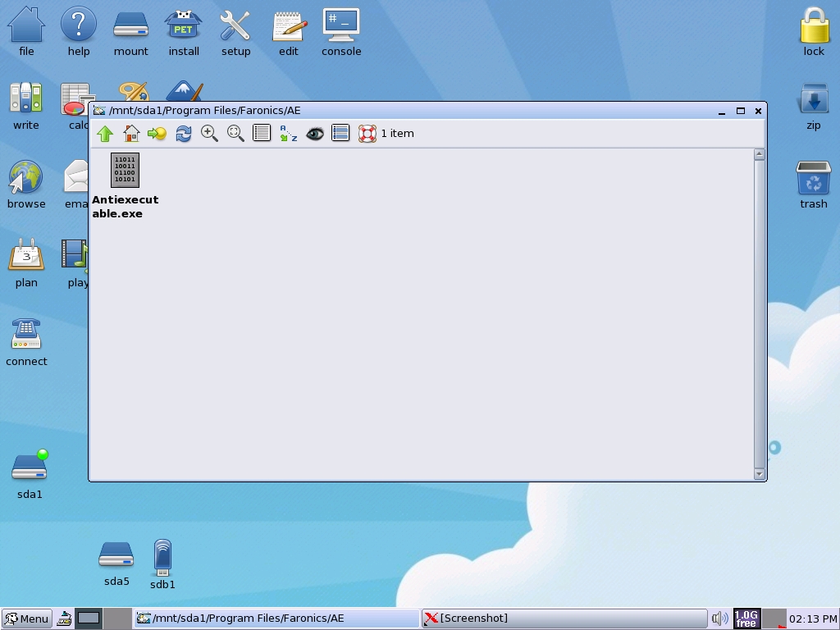This screenshot has width=840, height=630.
Task: Open the browse web browser
Action: point(26,185)
